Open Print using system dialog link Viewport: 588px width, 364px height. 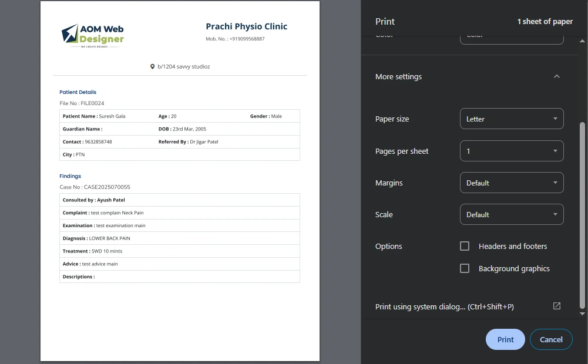pos(444,306)
